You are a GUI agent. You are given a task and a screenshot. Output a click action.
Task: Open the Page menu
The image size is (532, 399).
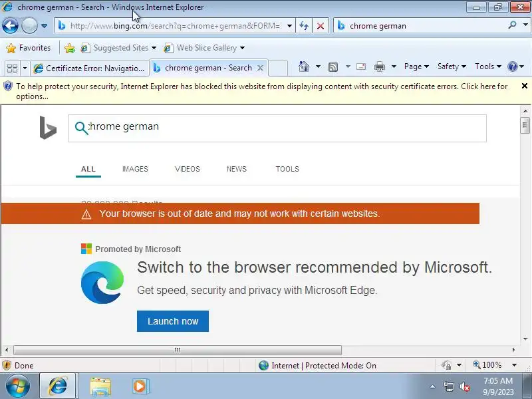pyautogui.click(x=416, y=66)
